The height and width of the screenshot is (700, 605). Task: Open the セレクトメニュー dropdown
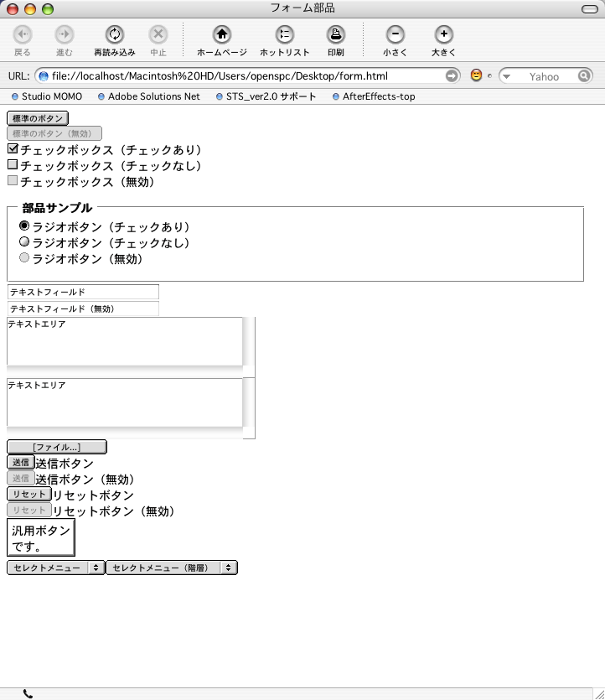pos(56,568)
